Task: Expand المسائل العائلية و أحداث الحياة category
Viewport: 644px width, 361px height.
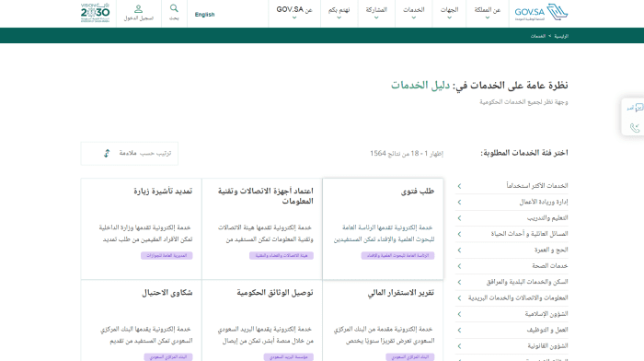Action: tap(512, 234)
